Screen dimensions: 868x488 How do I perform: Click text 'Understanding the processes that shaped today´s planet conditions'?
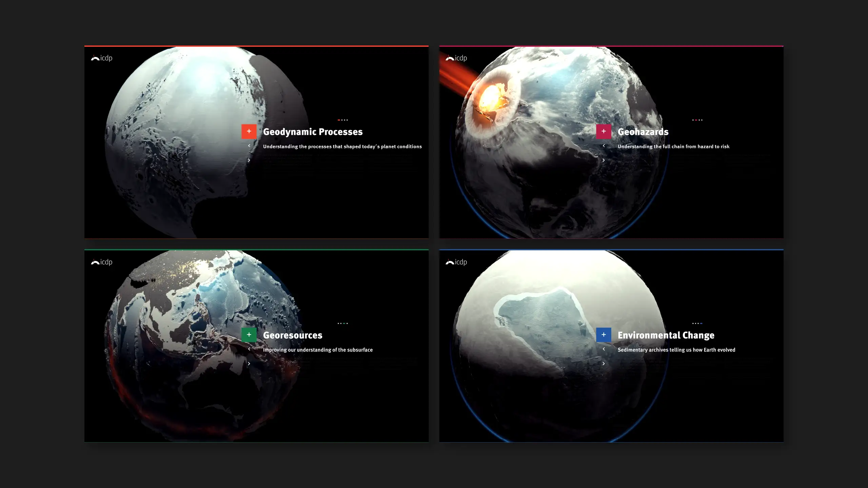(x=342, y=146)
